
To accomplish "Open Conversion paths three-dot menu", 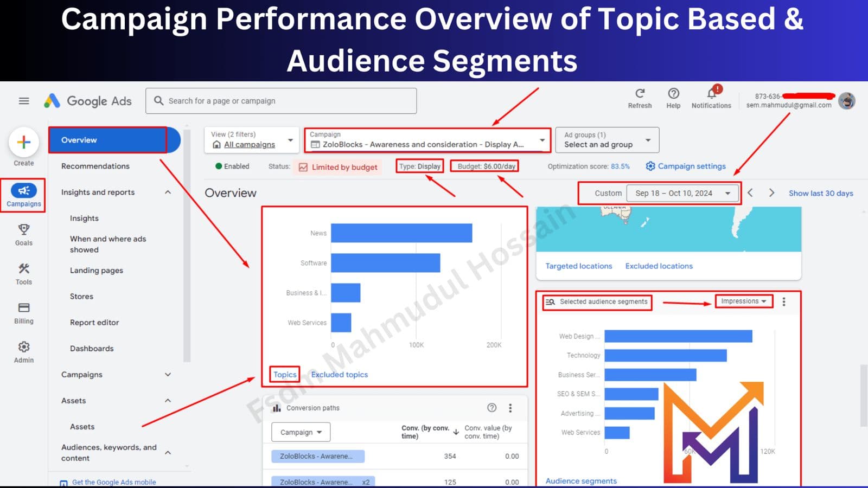I will pos(510,408).
